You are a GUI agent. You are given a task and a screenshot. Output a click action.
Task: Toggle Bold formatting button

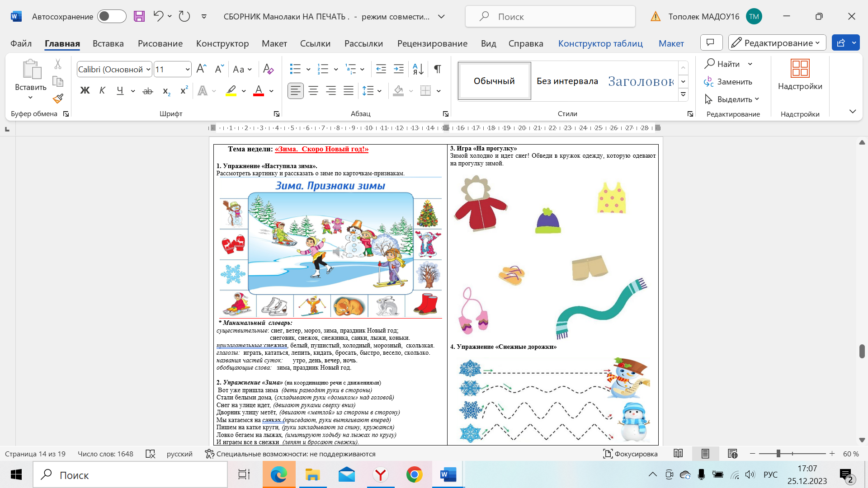click(85, 91)
